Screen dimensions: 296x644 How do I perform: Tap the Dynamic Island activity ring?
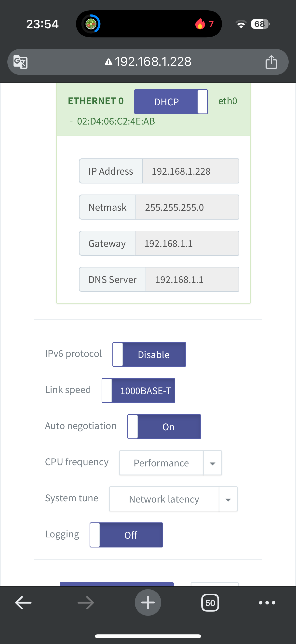91,24
